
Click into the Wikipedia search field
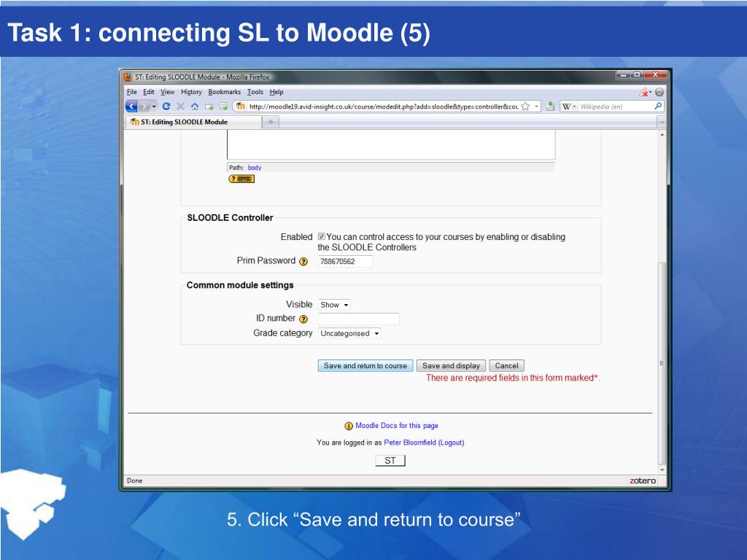coord(615,106)
